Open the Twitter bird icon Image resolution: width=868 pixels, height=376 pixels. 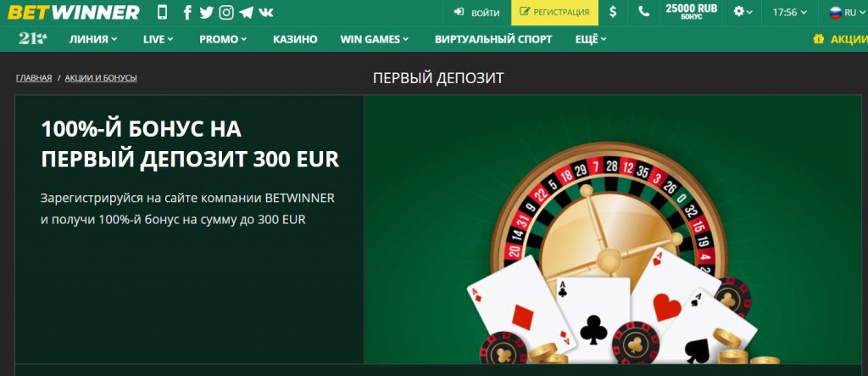[x=207, y=12]
